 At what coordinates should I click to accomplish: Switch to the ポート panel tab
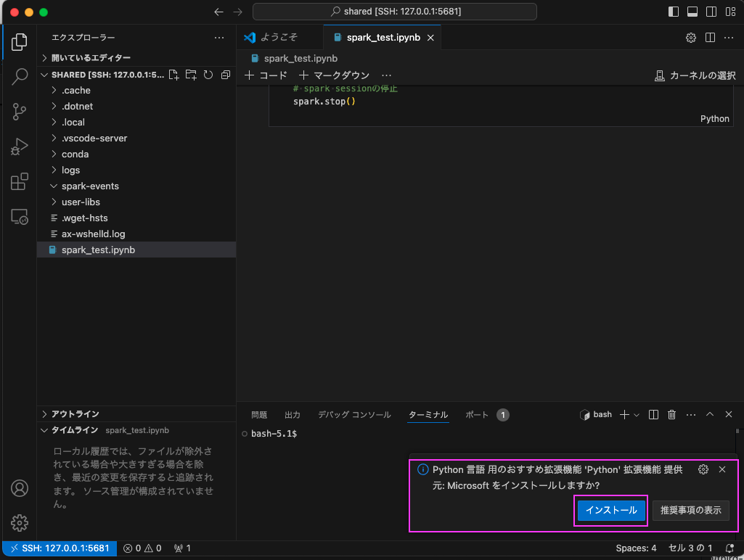[x=477, y=415]
